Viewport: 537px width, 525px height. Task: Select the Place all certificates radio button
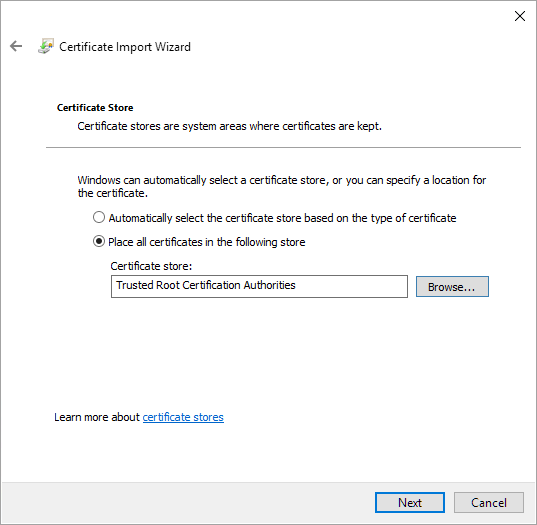tap(99, 242)
